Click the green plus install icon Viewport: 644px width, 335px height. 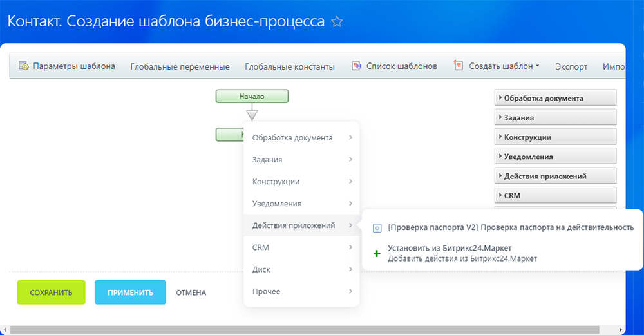[x=377, y=253]
